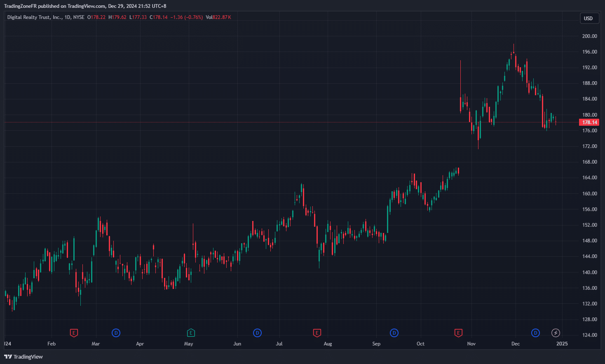Open the December dividend marker

tap(535, 333)
